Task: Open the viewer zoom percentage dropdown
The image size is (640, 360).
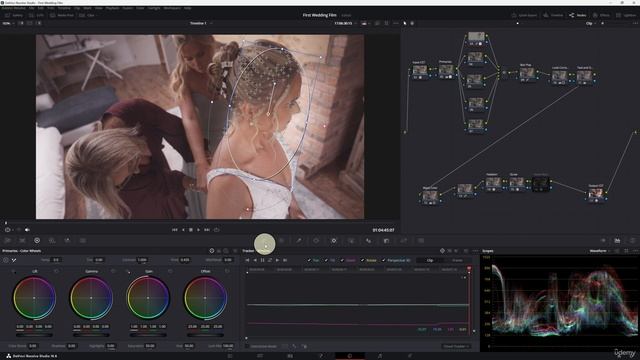Action: click(x=8, y=23)
